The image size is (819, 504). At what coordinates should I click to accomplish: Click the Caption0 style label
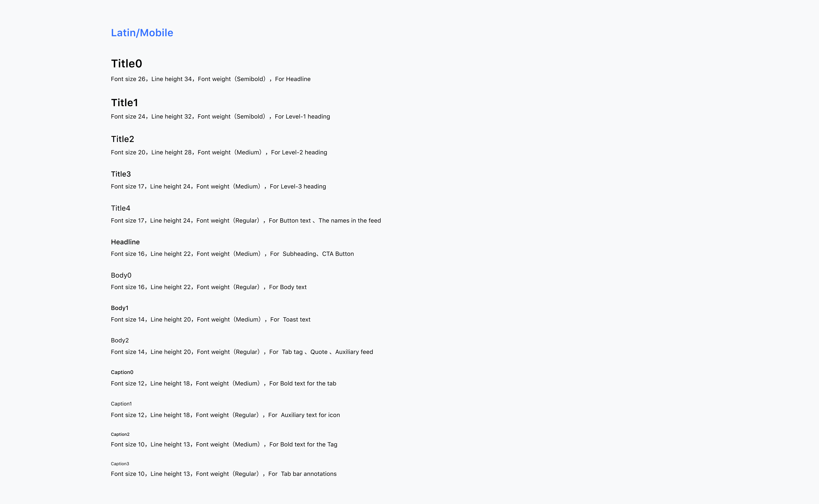(x=122, y=372)
